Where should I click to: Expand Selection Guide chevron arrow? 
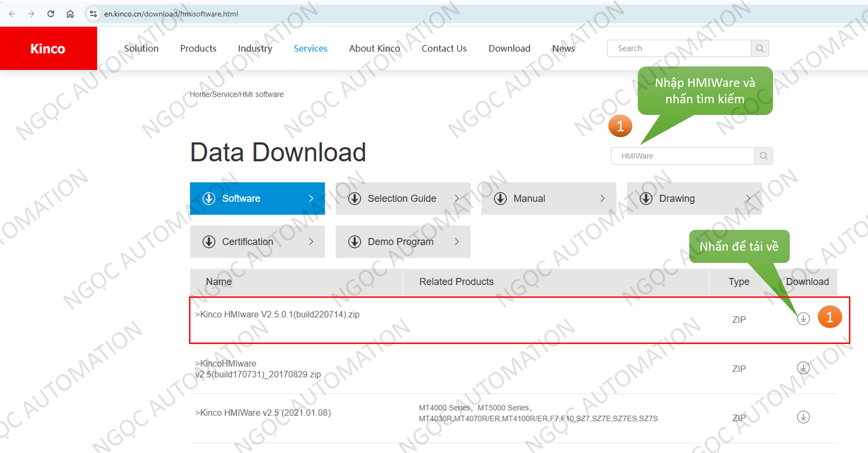click(x=457, y=198)
